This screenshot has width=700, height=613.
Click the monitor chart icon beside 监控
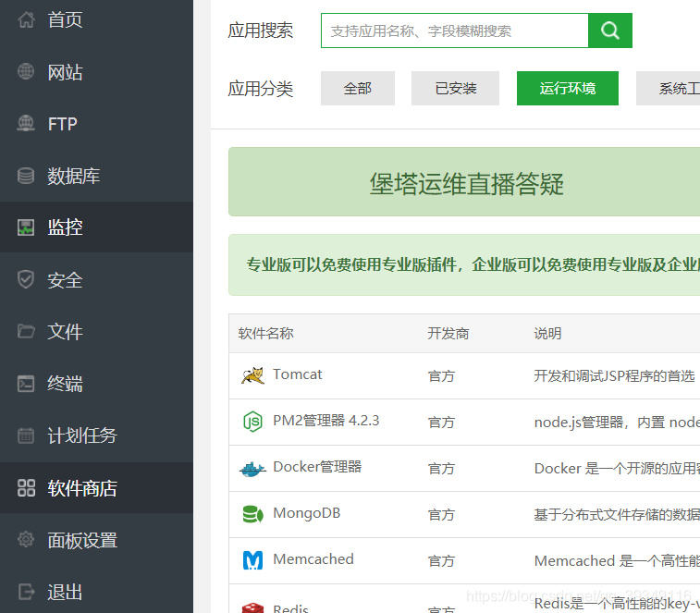point(26,227)
